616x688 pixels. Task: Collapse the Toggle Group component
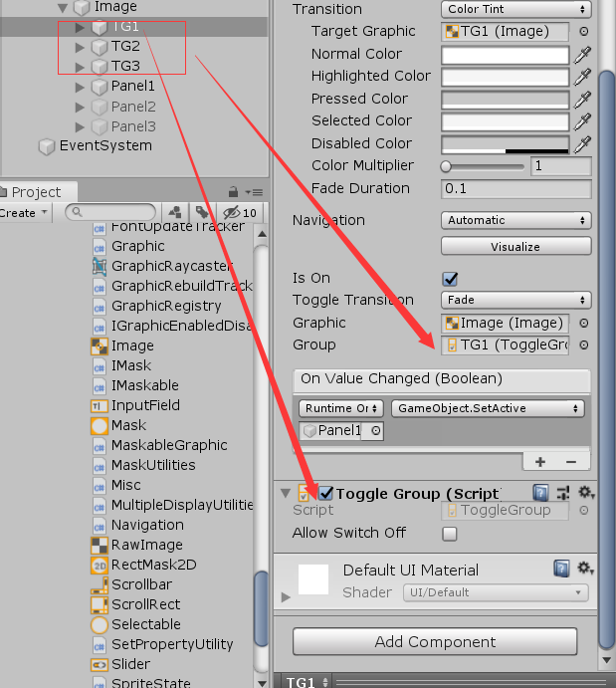click(286, 493)
